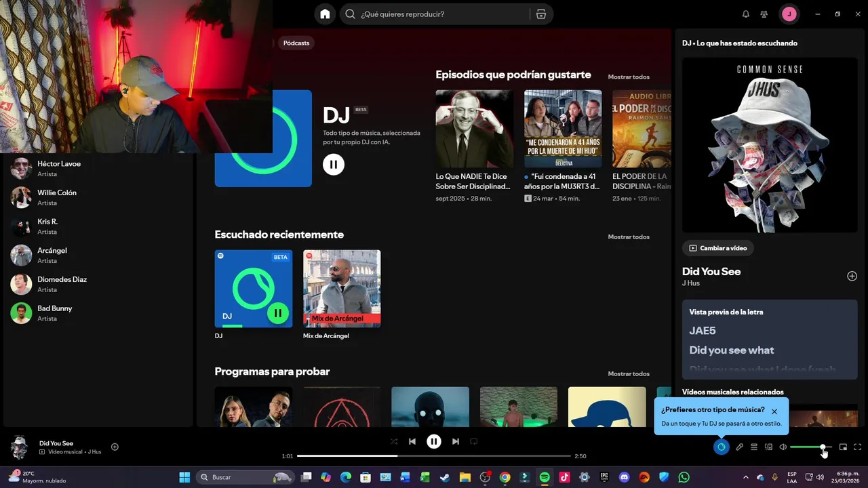
Task: Toggle repeat in the player bar
Action: (x=474, y=441)
